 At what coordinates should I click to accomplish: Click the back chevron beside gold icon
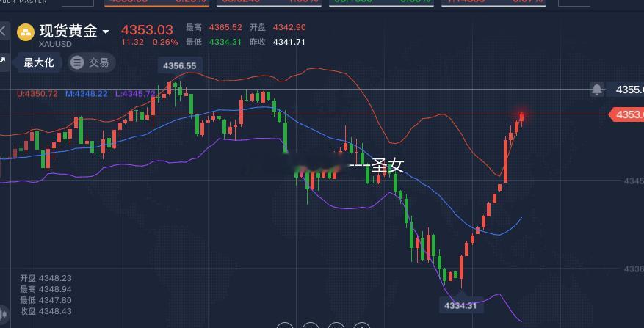click(x=3, y=31)
